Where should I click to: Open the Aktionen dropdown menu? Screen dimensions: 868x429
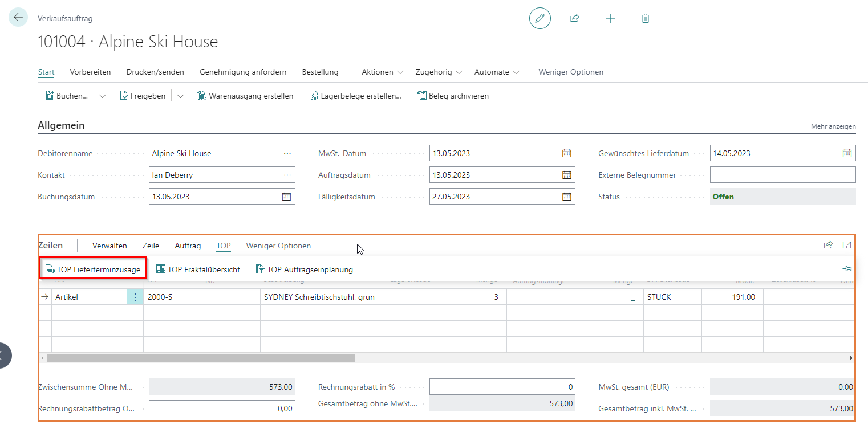382,72
